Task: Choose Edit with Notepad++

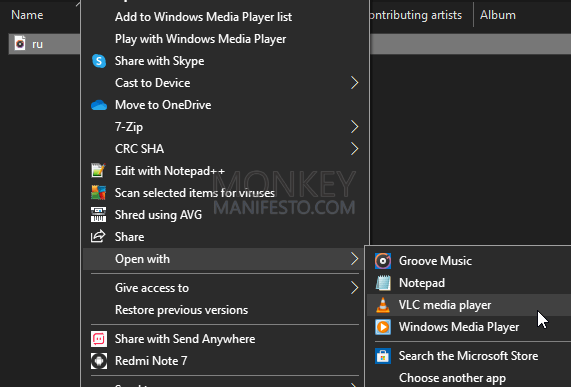Action: coord(170,171)
